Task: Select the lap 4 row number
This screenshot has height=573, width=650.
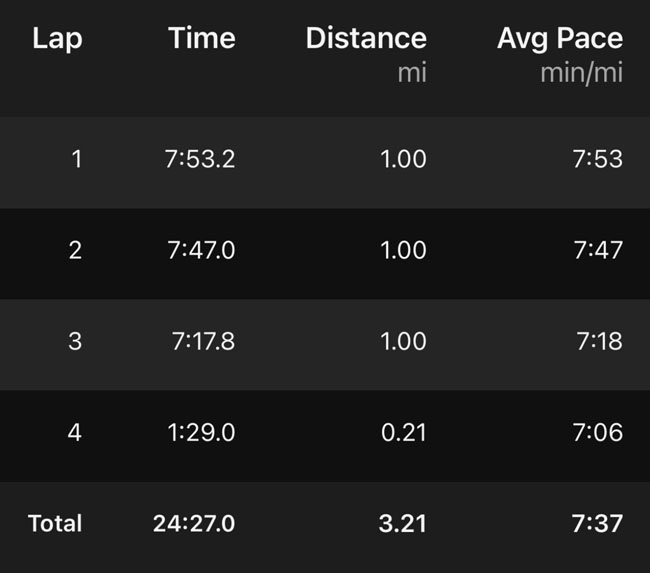Action: click(x=75, y=432)
